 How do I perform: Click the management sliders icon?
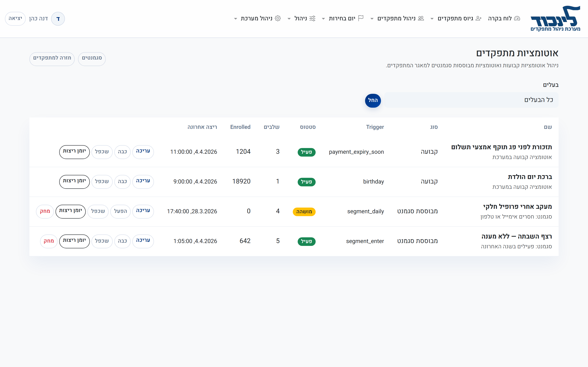pos(312,18)
